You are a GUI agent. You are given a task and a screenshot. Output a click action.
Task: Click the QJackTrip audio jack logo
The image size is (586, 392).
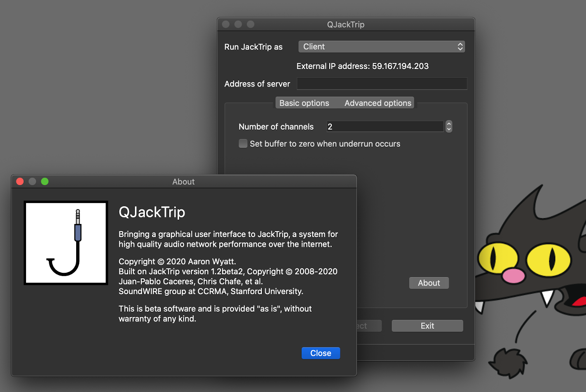point(66,243)
